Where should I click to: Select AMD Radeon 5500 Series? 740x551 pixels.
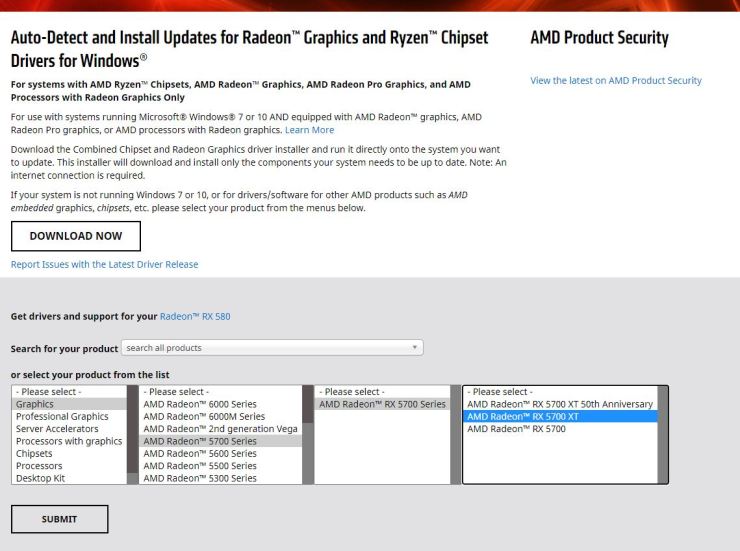click(x=220, y=465)
